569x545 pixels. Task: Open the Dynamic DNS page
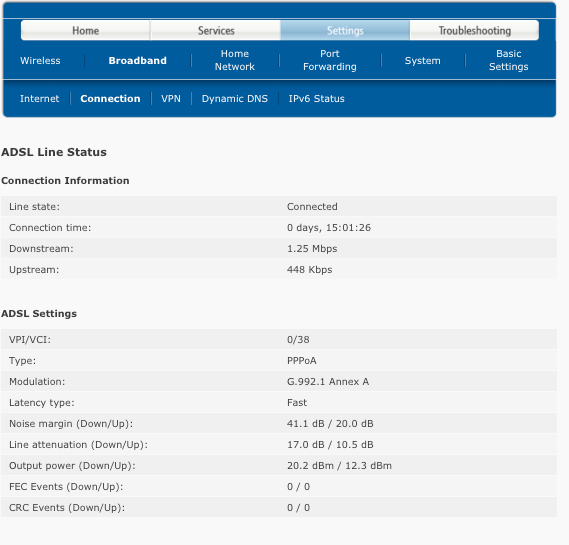pos(235,99)
